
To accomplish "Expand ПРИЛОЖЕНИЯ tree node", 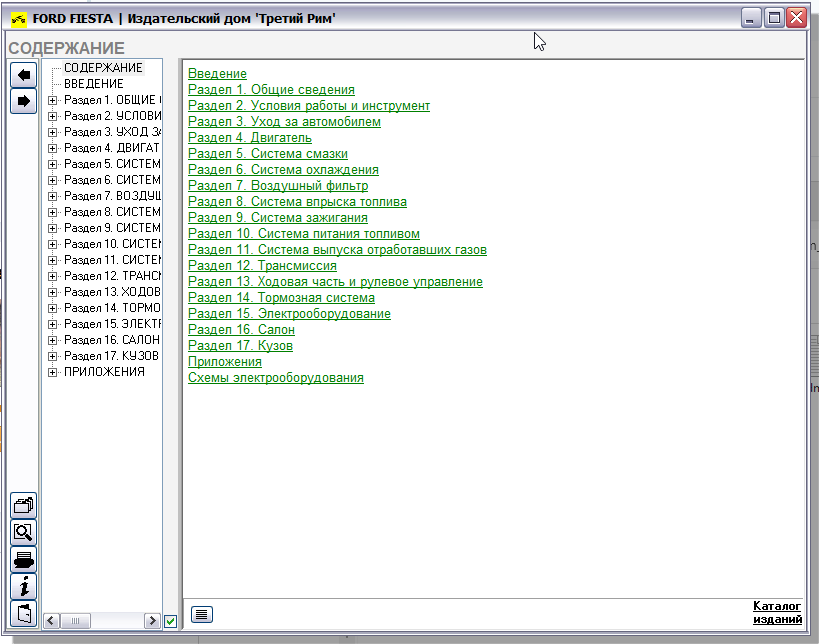I will click(x=52, y=372).
